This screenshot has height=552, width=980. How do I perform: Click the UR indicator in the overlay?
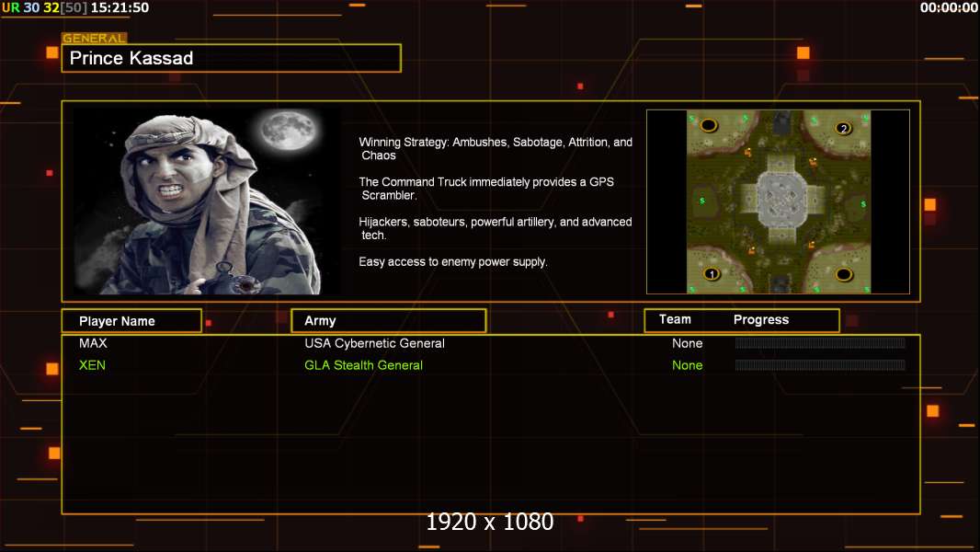click(x=11, y=8)
